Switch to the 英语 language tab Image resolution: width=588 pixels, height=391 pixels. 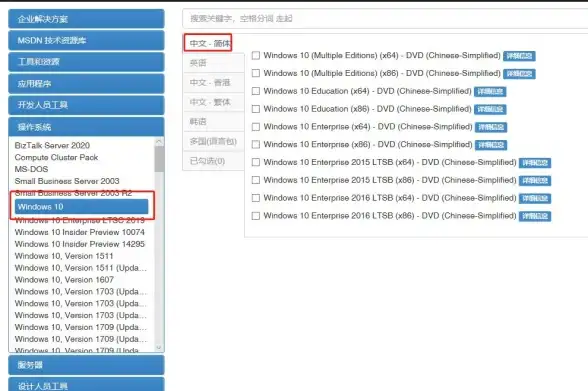click(213, 63)
